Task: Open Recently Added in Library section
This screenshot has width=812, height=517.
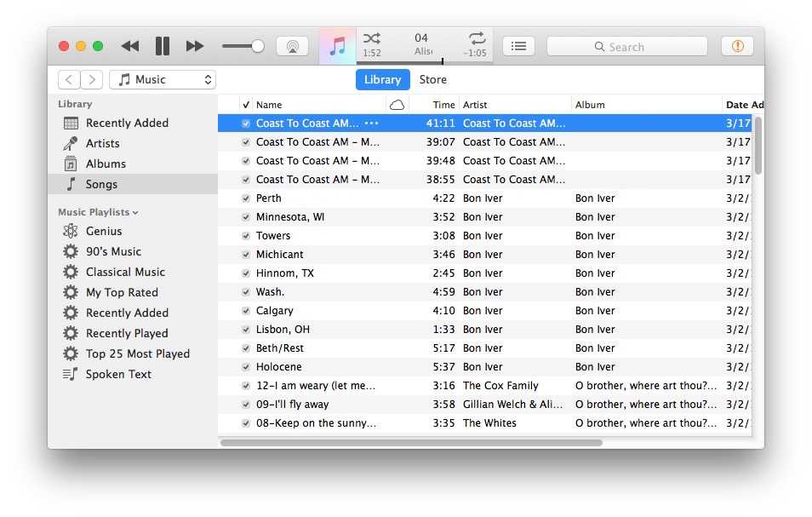Action: pos(132,124)
